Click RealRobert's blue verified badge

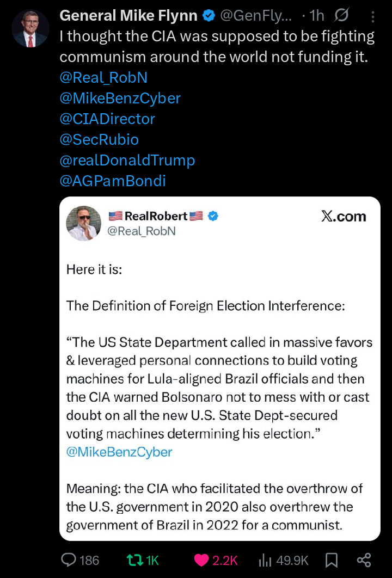(213, 216)
